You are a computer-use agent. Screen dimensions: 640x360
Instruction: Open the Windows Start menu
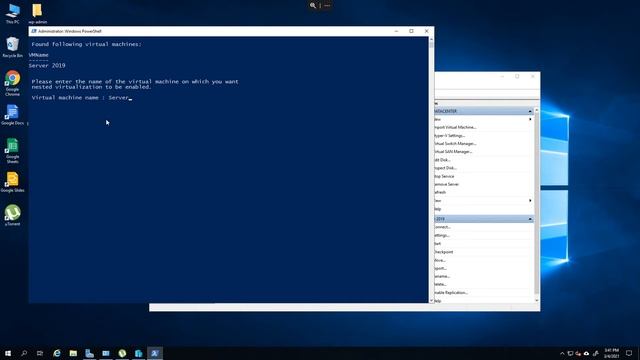8,353
